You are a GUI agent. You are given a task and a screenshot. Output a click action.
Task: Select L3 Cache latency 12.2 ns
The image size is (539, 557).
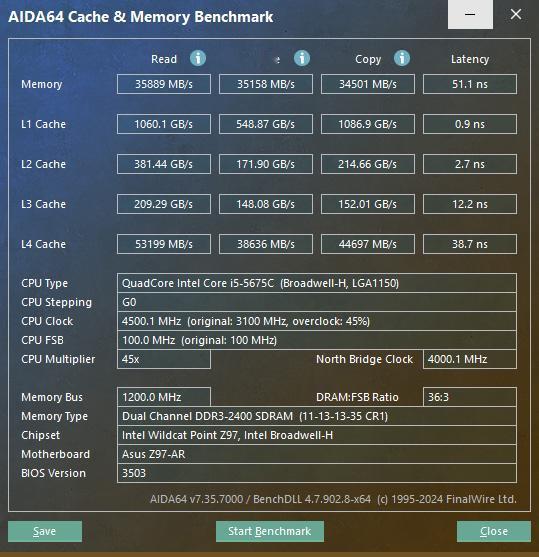click(470, 204)
